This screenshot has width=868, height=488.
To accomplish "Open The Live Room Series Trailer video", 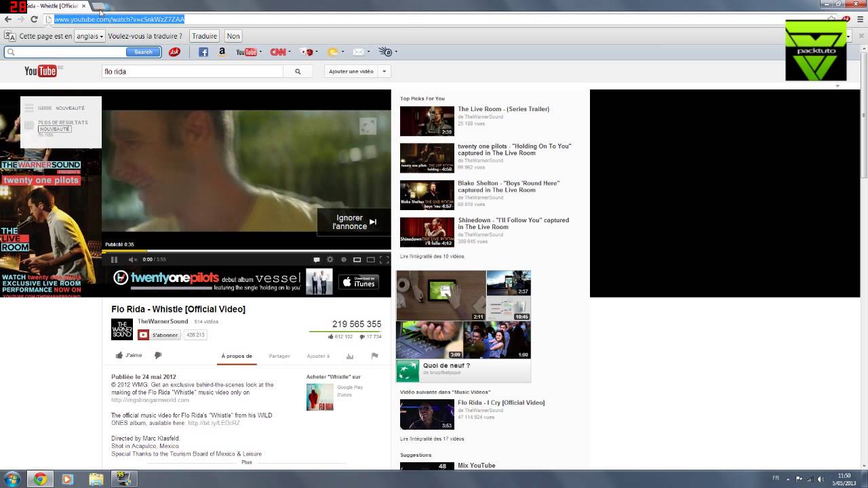I will (503, 109).
